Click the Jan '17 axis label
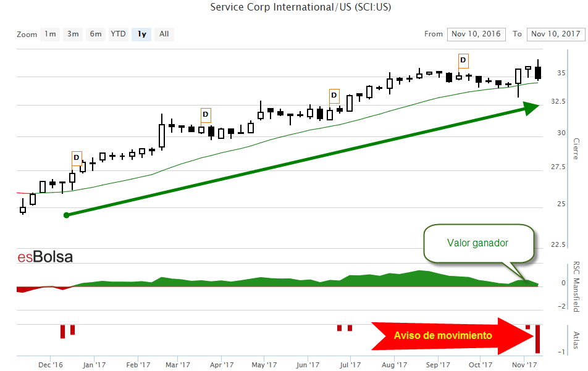 pyautogui.click(x=94, y=365)
